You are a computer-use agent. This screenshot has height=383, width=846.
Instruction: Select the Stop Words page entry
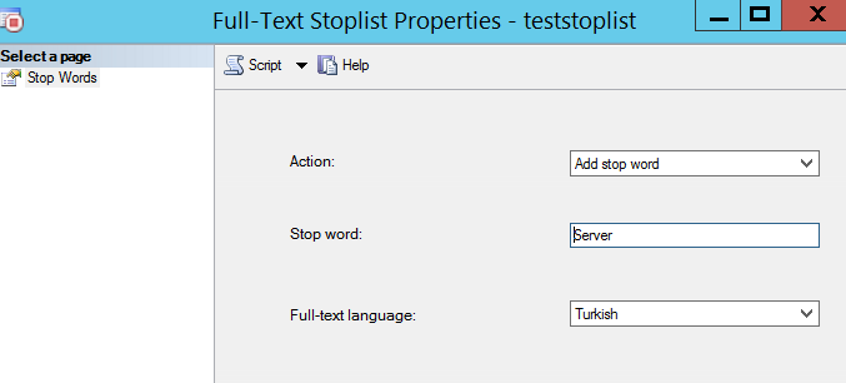click(x=62, y=78)
